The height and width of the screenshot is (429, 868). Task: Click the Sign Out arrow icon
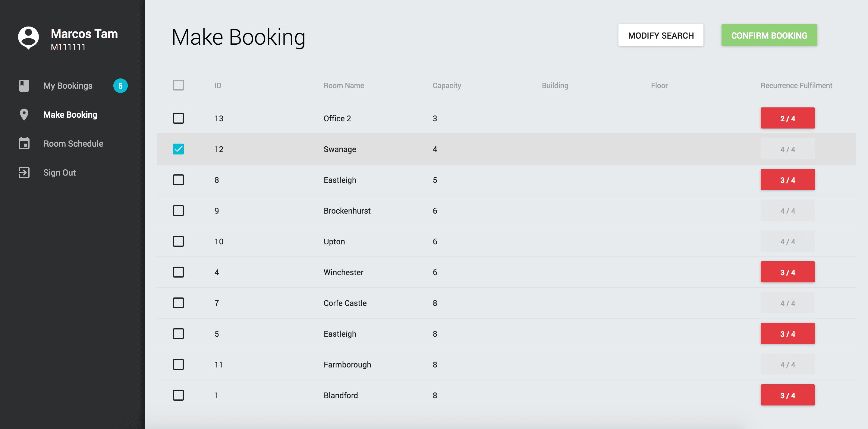(24, 172)
